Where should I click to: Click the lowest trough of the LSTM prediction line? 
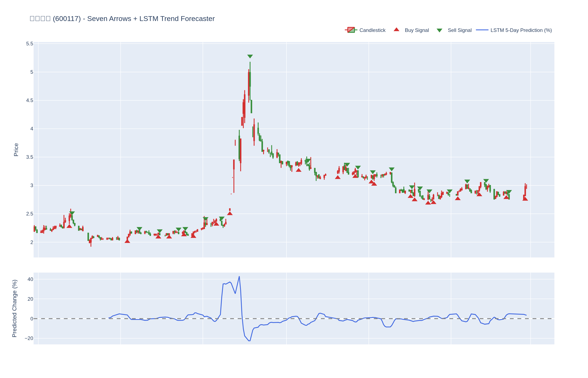(249, 341)
